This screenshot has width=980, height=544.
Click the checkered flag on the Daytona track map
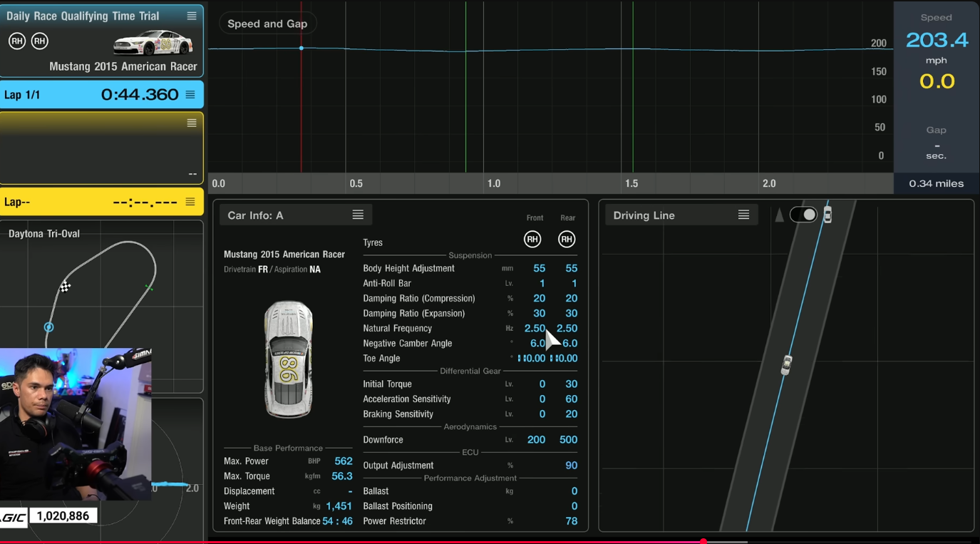tap(65, 287)
